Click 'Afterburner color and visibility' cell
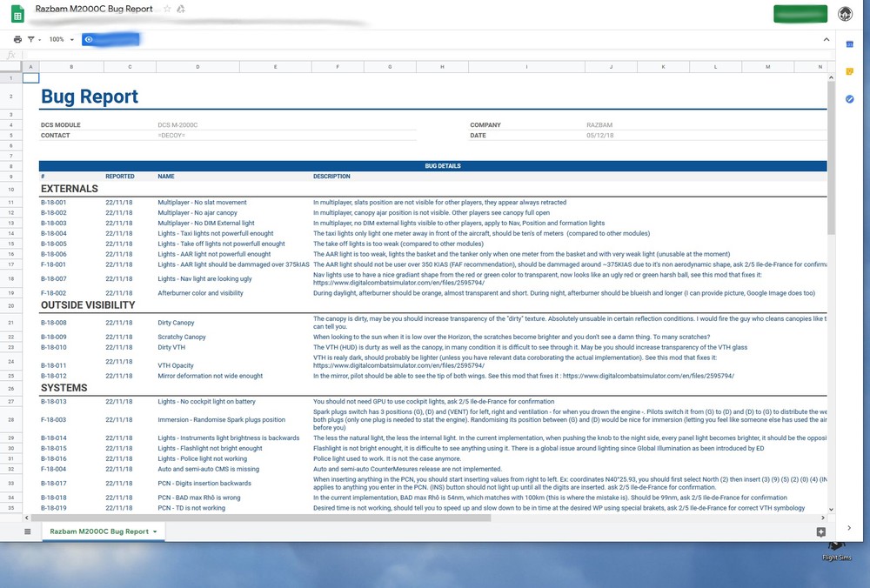This screenshot has width=870, height=588. pyautogui.click(x=200, y=293)
